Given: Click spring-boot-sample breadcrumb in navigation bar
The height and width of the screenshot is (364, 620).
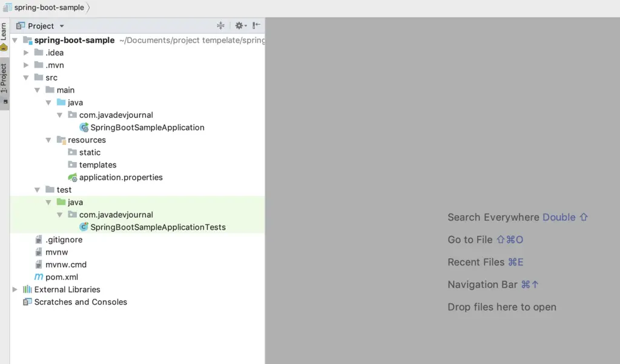Looking at the screenshot, I should click(x=49, y=7).
